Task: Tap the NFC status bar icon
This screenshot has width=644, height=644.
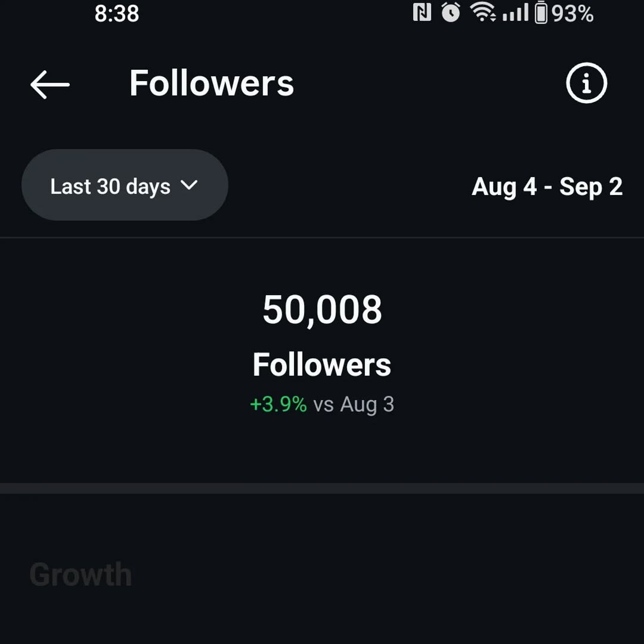Action: pos(422,13)
